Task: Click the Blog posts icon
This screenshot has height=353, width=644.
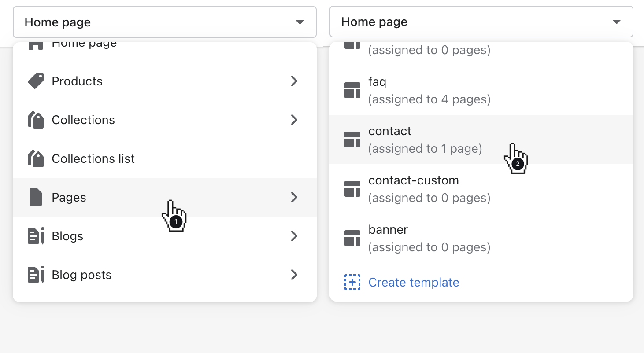Action: (x=36, y=275)
